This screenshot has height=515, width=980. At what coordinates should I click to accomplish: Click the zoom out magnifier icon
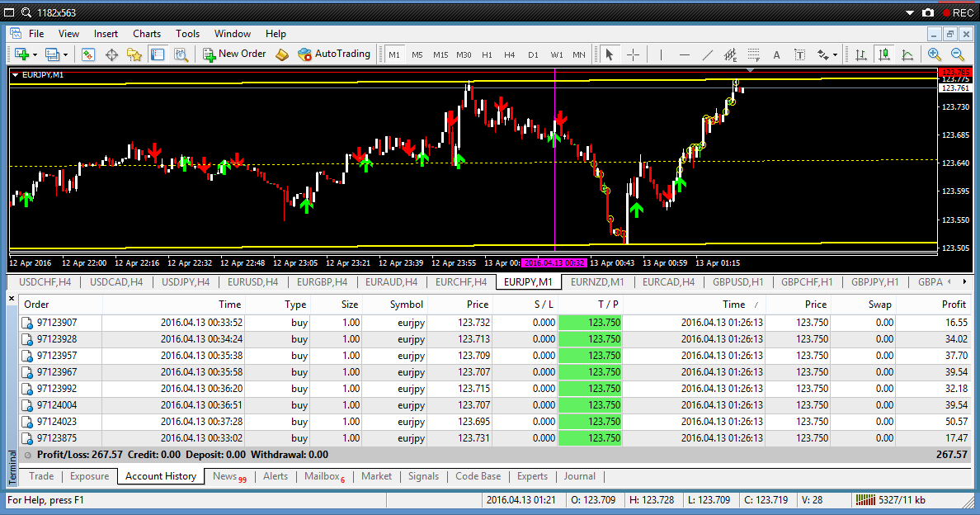coord(957,55)
